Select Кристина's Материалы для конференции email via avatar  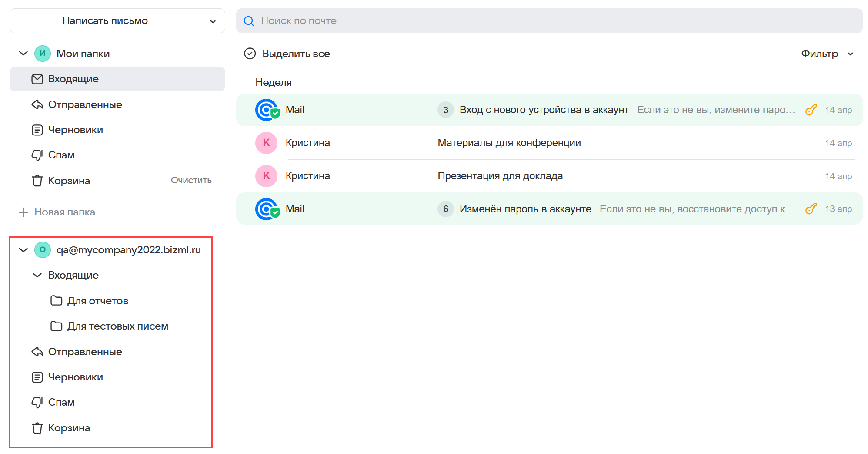266,143
